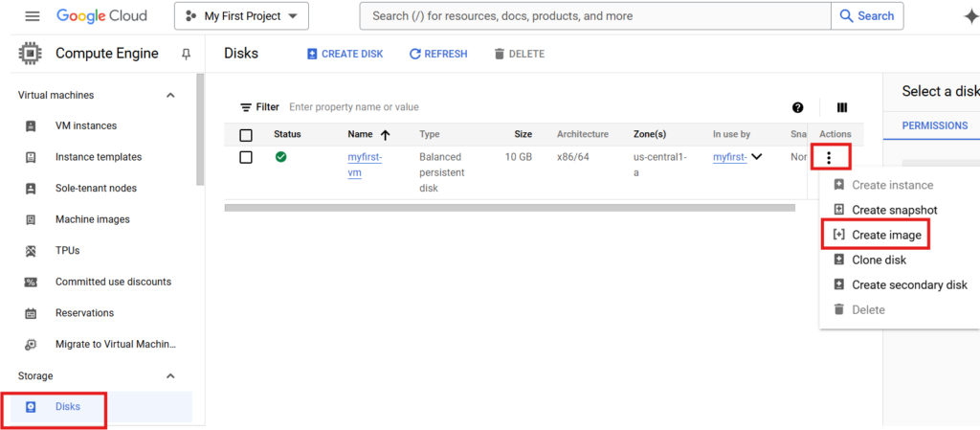
Task: Click the help question mark icon
Action: 797,107
